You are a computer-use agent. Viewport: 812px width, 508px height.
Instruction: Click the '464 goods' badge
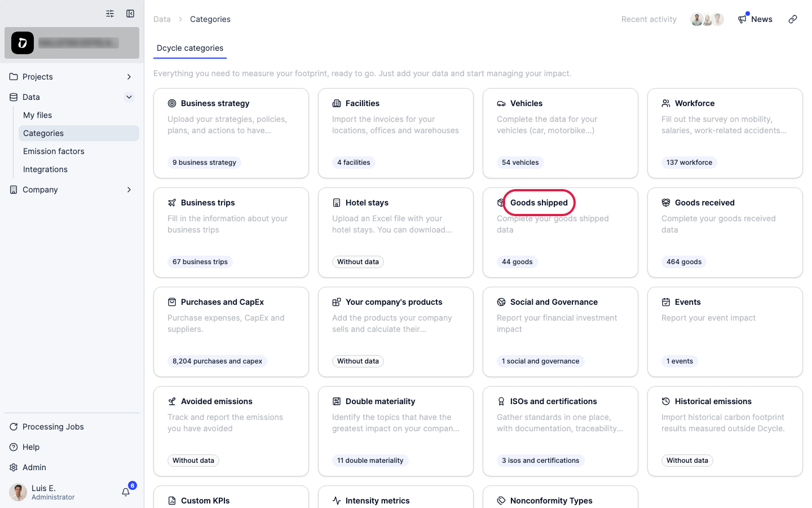point(684,262)
